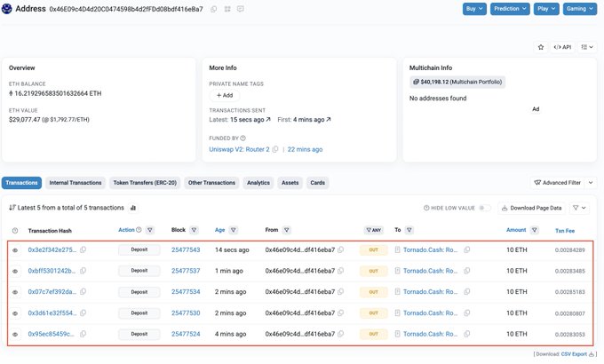Preview transaction 0x3d61e32f554 with eye icon
This screenshot has height=364, width=604.
[x=15, y=313]
